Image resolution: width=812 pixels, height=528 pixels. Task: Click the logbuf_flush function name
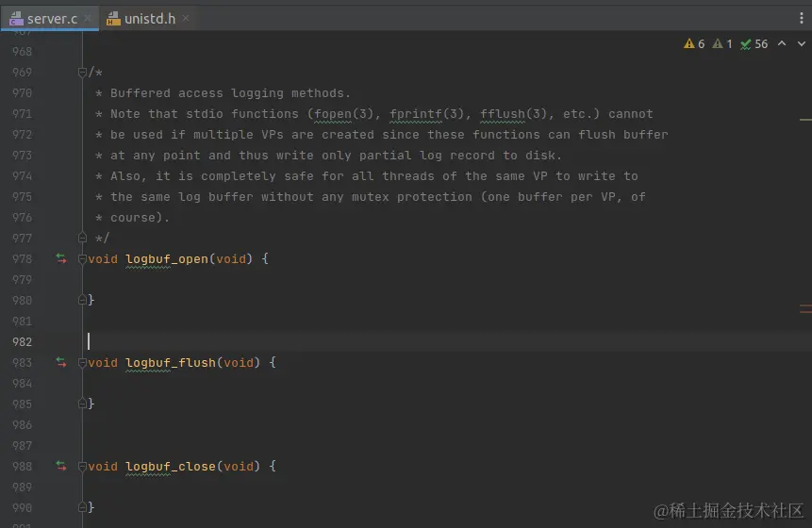[171, 362]
